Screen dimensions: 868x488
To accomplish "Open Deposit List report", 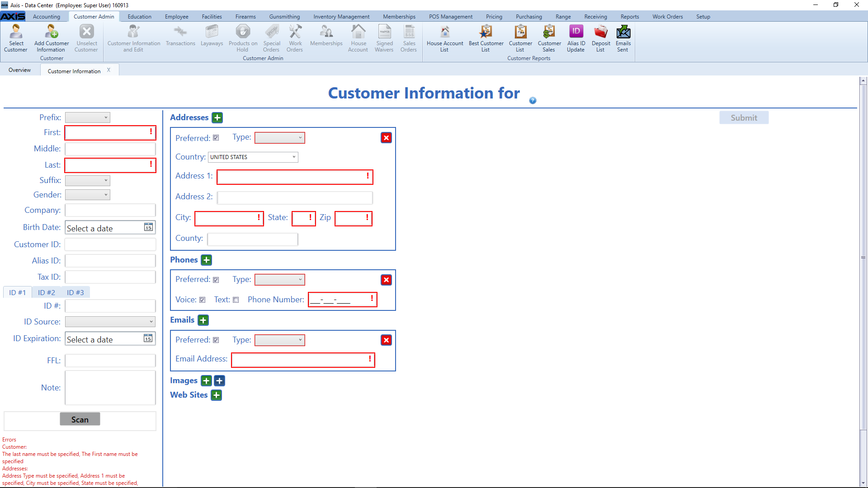I will pos(601,38).
